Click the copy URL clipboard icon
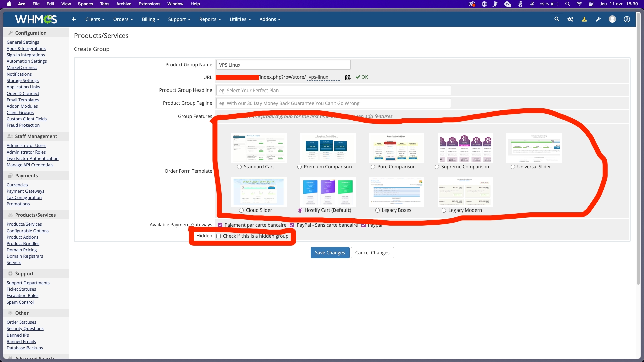 click(348, 77)
